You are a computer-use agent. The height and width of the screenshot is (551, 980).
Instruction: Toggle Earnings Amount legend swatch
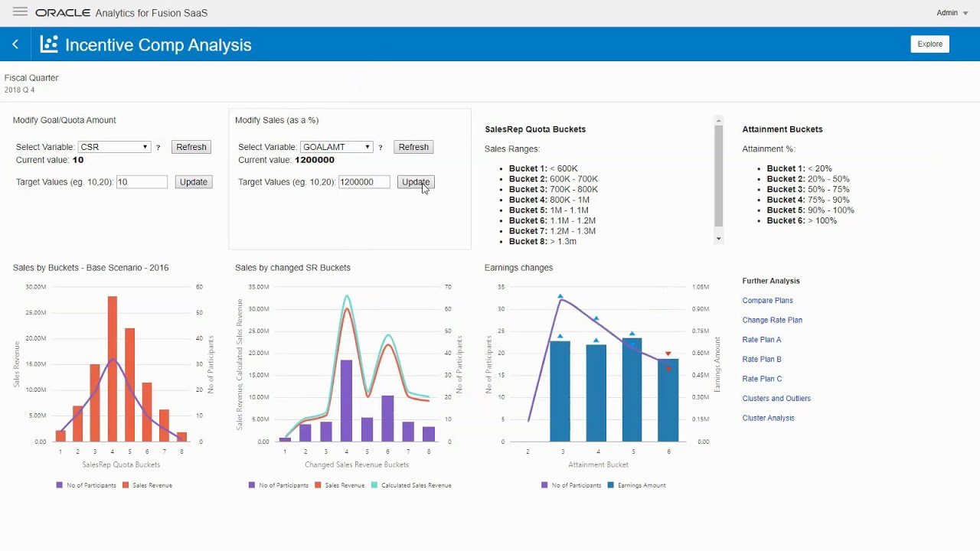611,485
